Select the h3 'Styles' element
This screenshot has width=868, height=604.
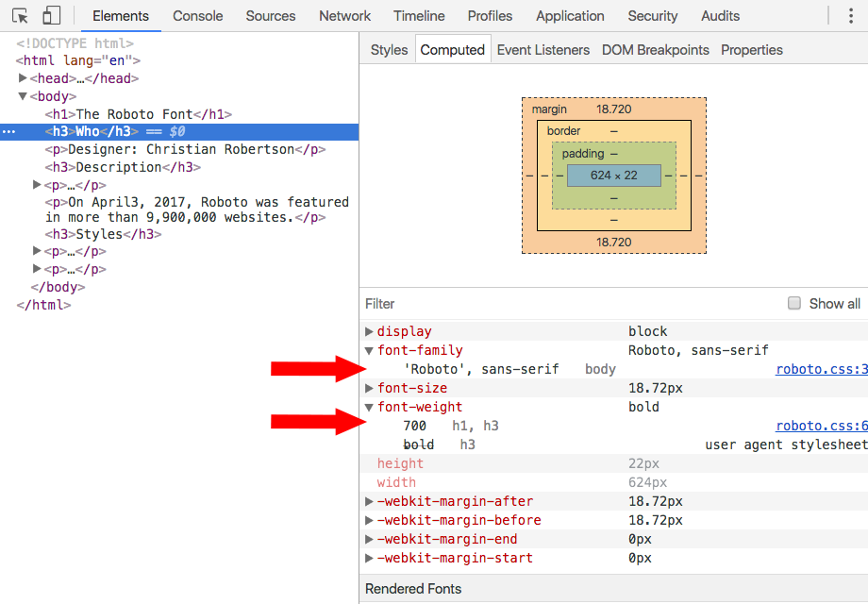[x=104, y=234]
